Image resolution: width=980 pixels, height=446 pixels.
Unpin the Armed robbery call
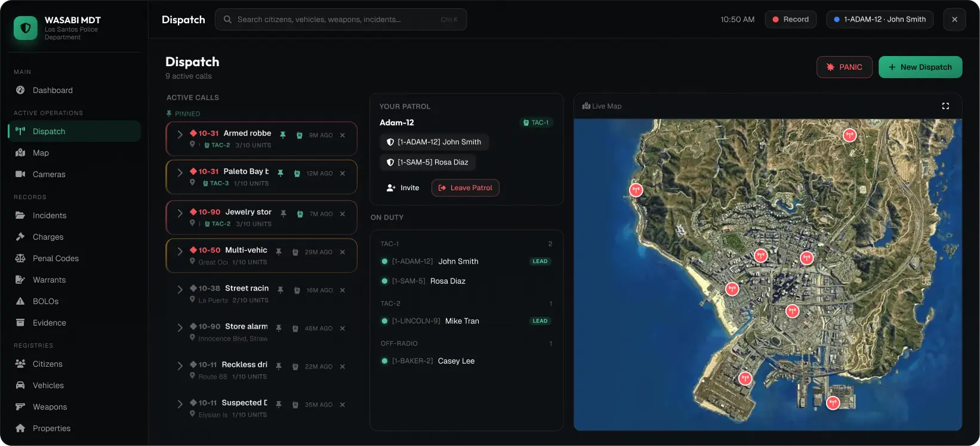pos(283,135)
